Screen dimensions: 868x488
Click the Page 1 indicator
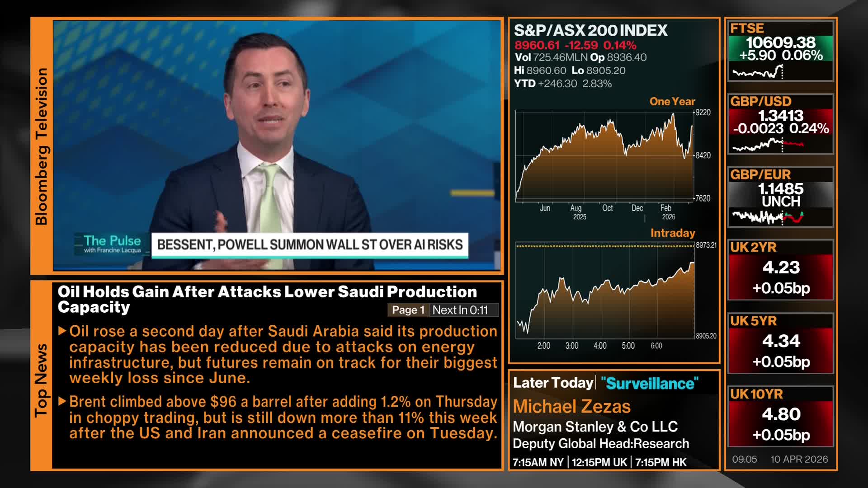[408, 310]
